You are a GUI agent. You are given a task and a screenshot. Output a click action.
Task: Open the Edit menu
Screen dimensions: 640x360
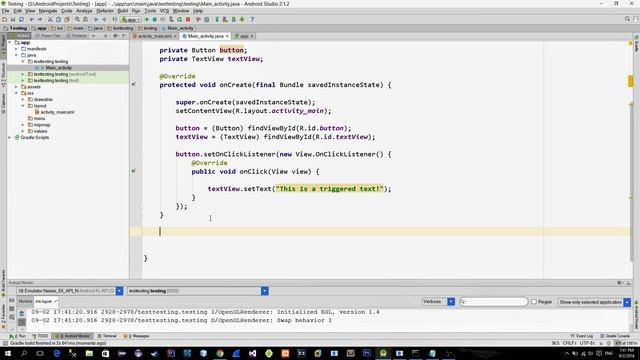tap(18, 11)
